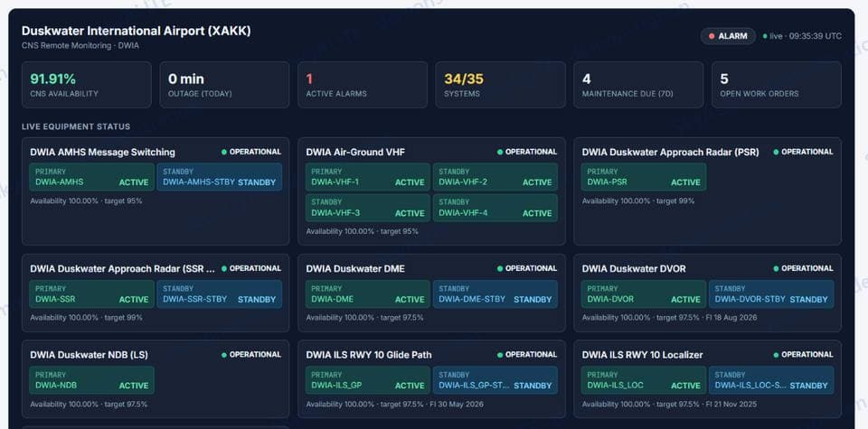Select the DWIA-VHF-4 unit tile
This screenshot has width=868, height=429.
coord(495,208)
